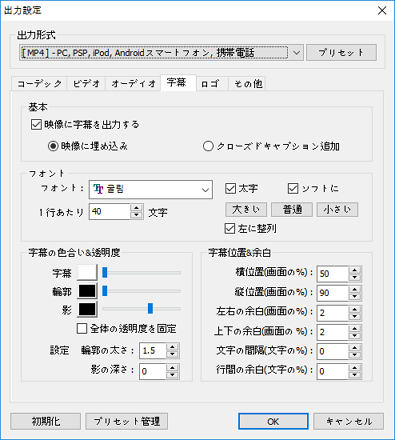Click the 上下の余白 value field

[332, 332]
